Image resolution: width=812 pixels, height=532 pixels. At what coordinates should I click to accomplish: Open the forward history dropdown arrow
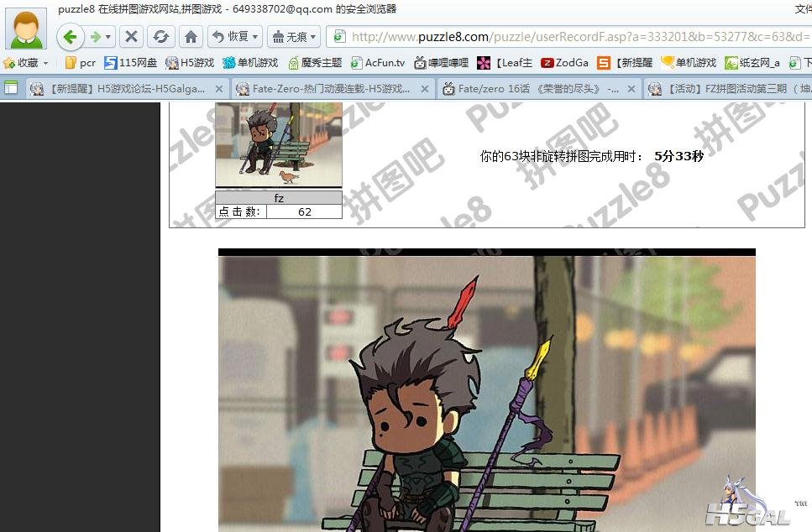coord(107,37)
